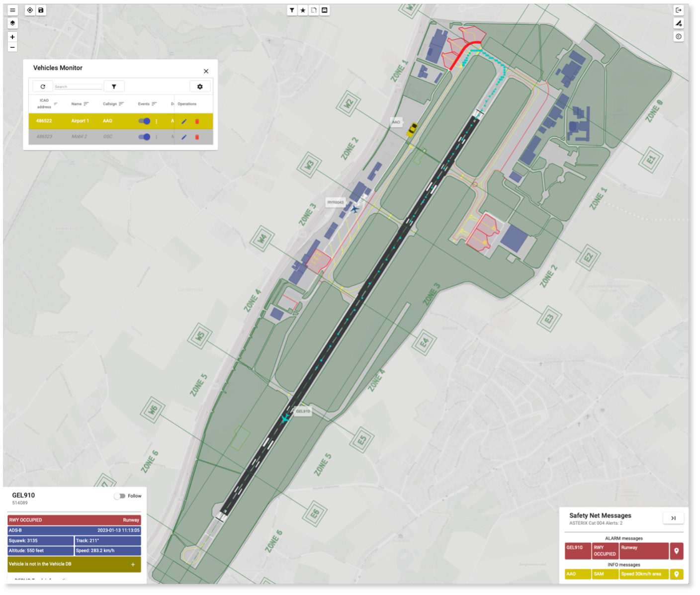Zoom in on the map
This screenshot has width=700, height=595.
pyautogui.click(x=12, y=37)
